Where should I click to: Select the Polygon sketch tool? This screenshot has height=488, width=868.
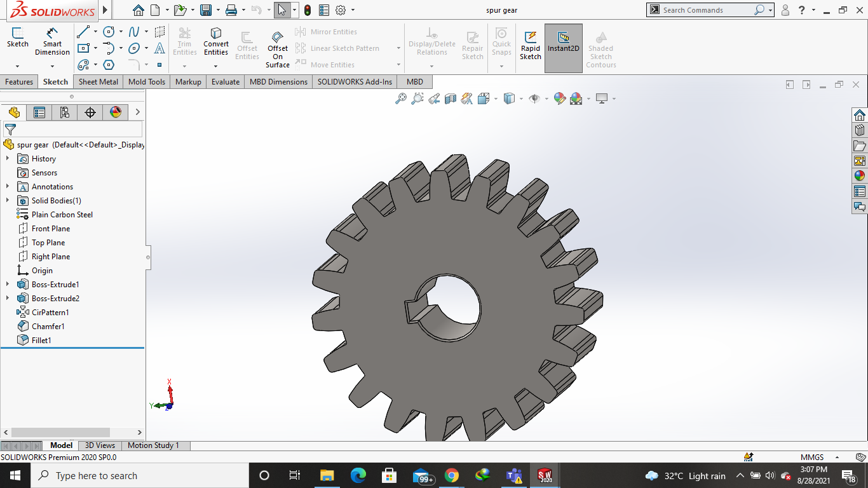pos(109,65)
